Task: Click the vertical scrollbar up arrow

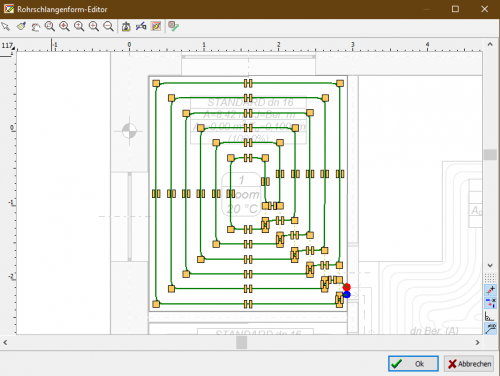Action: tap(490, 44)
